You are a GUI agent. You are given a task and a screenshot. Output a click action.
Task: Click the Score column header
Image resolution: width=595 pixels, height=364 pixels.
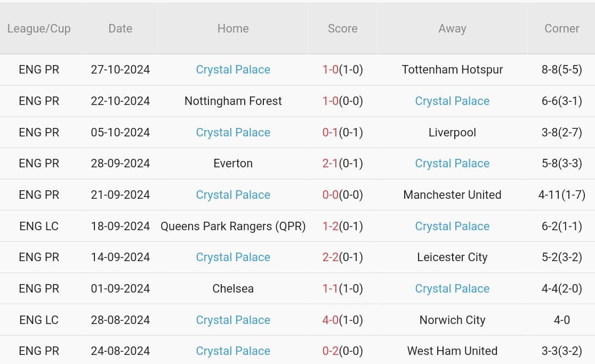pos(342,29)
